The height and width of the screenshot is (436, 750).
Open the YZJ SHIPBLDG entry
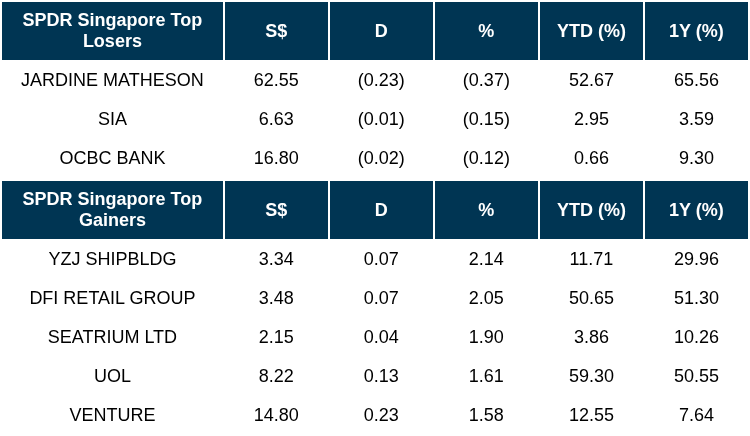tap(112, 259)
